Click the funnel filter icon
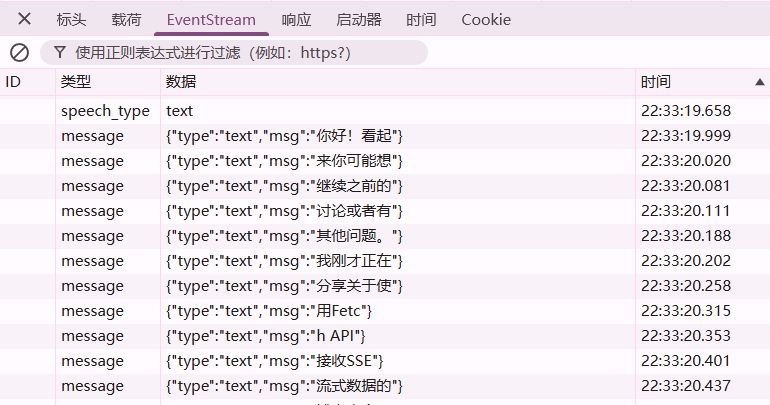The image size is (770, 405). [60, 52]
